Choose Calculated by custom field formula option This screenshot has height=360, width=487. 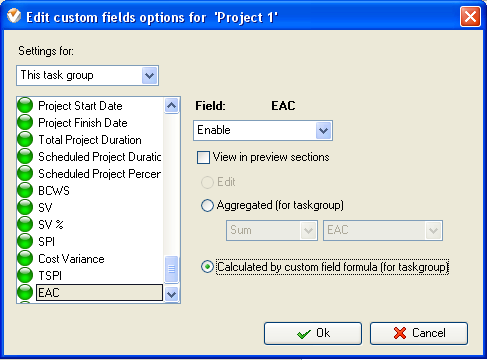pyautogui.click(x=207, y=267)
